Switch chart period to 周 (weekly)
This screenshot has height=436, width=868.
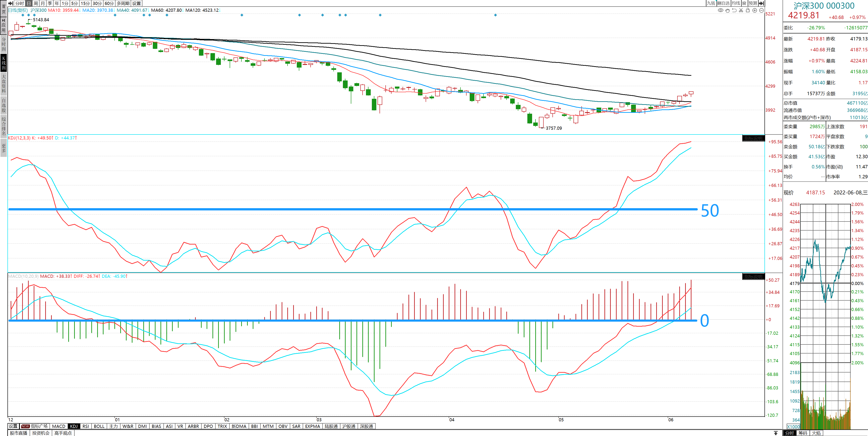click(36, 3)
